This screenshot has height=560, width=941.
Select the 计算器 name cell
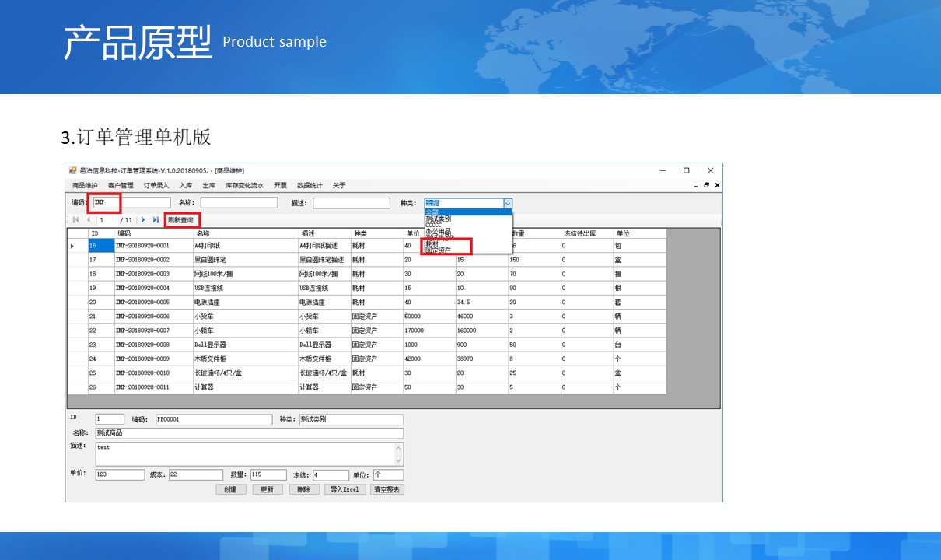click(246, 387)
